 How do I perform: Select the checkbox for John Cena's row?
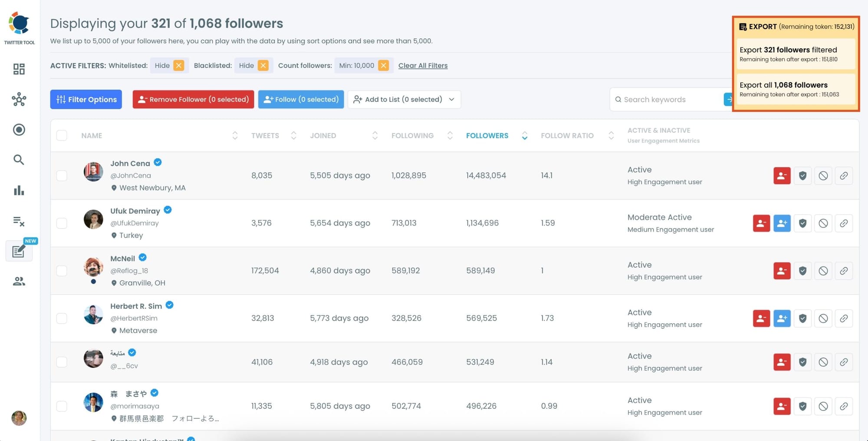62,176
